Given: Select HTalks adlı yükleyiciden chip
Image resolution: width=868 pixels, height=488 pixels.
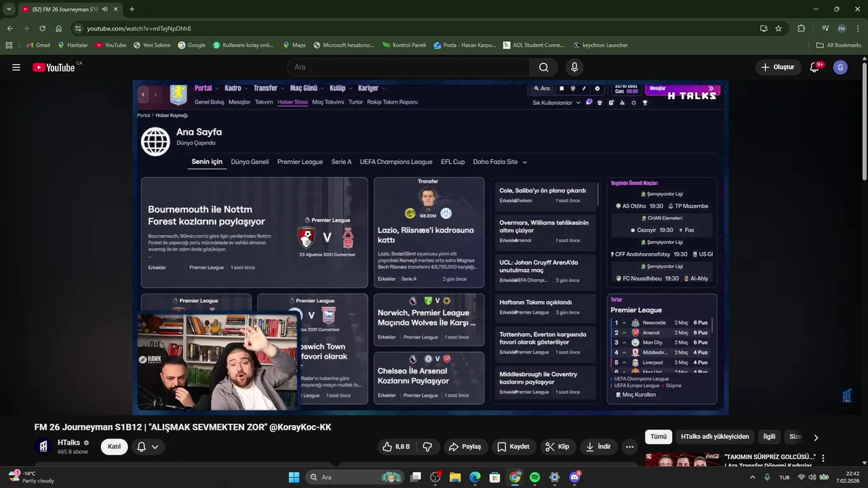Looking at the screenshot, I should (x=715, y=437).
